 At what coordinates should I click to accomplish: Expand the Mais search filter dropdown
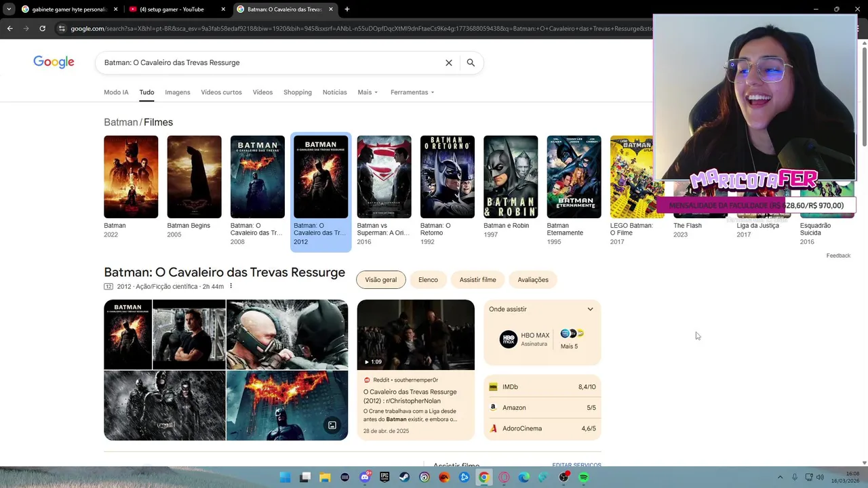368,92
